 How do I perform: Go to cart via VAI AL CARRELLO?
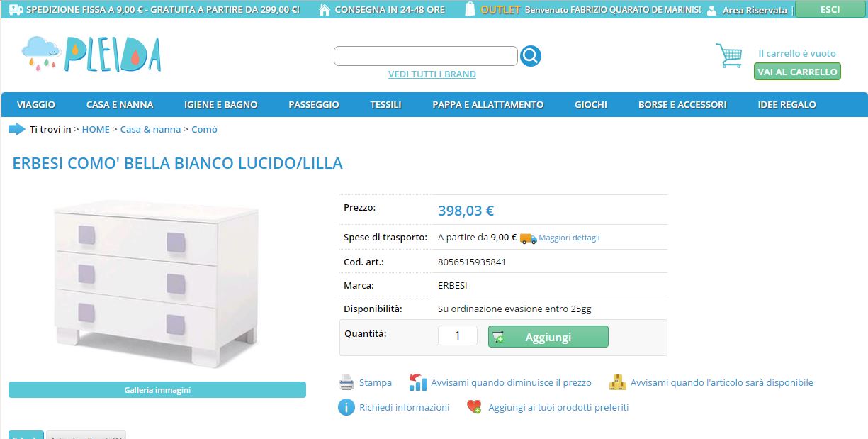[x=797, y=72]
